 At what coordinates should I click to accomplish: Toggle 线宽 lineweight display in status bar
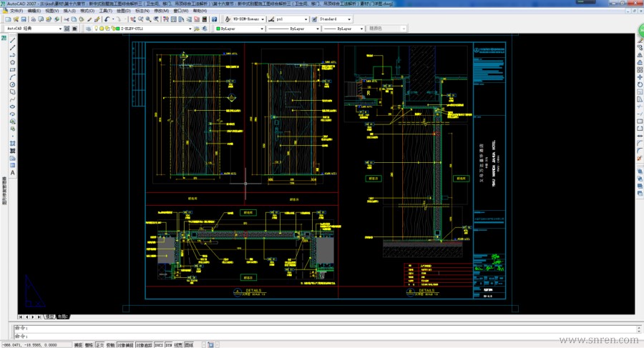point(178,345)
